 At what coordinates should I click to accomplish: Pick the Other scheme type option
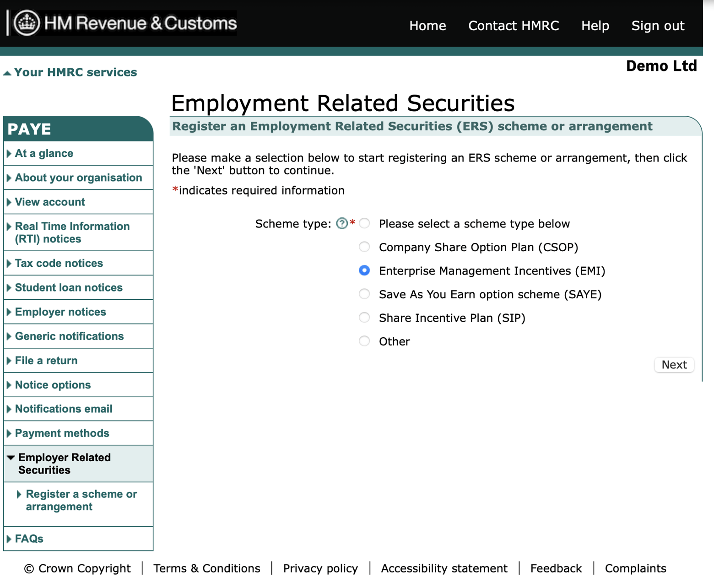click(x=364, y=341)
